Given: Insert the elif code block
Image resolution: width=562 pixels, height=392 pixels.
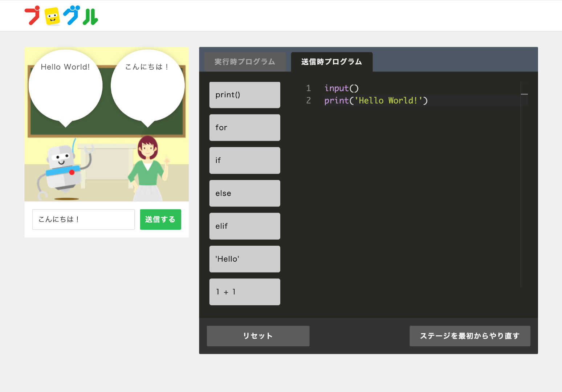Looking at the screenshot, I should coord(245,226).
